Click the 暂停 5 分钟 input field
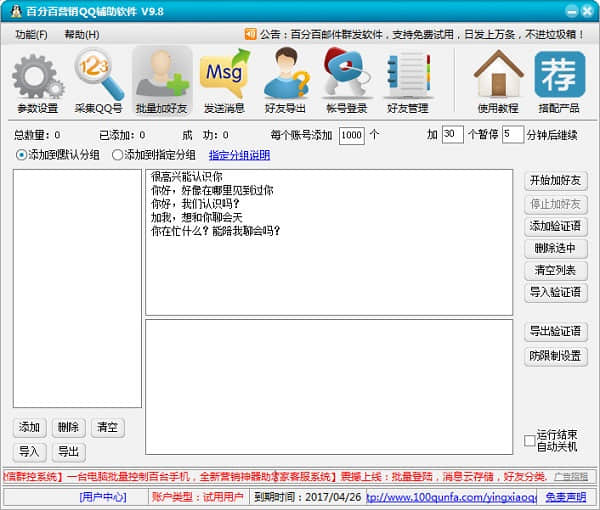This screenshot has width=600, height=510. coord(512,134)
